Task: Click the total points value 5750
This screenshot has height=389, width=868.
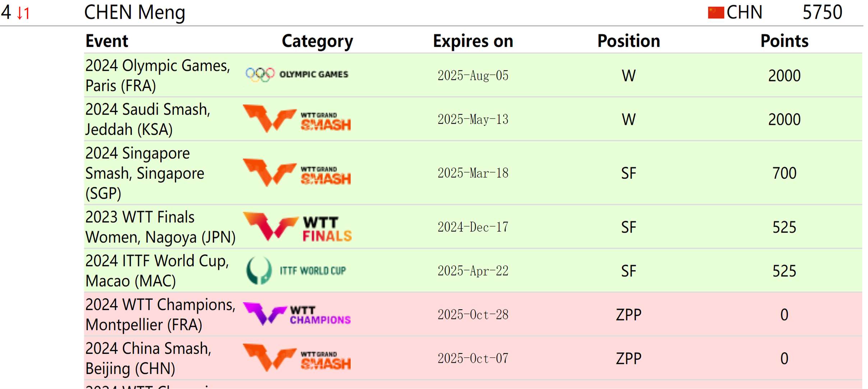Action: click(822, 13)
